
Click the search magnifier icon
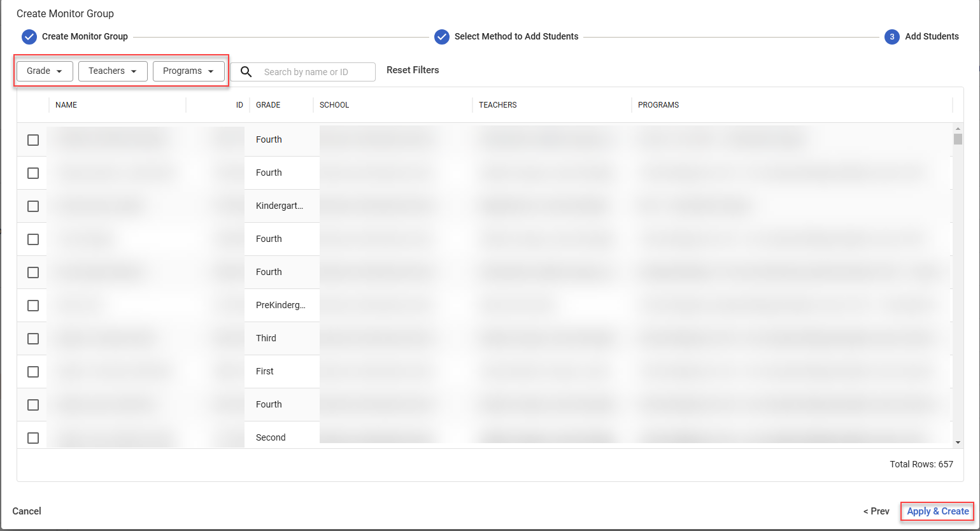(246, 72)
